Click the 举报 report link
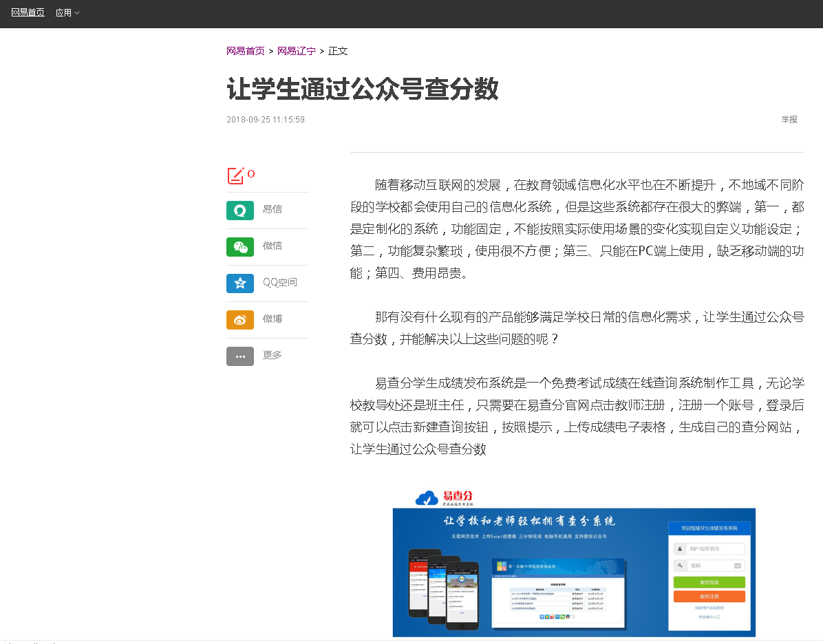 (789, 120)
